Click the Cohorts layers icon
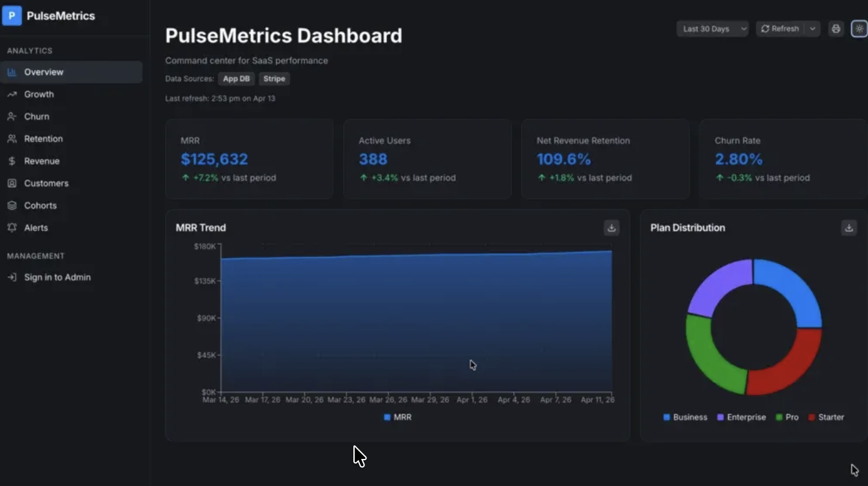868x486 pixels. pos(12,206)
